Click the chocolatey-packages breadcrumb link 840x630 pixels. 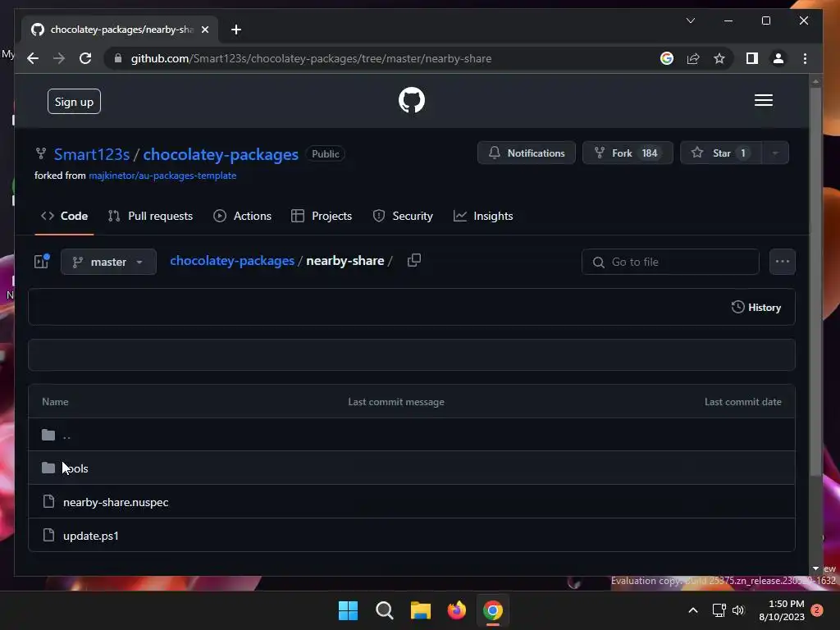tap(232, 261)
